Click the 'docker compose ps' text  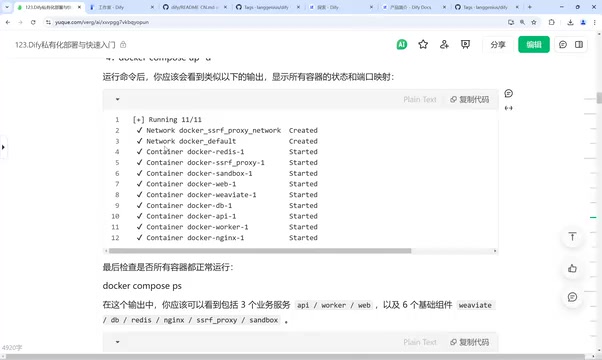pyautogui.click(x=142, y=286)
